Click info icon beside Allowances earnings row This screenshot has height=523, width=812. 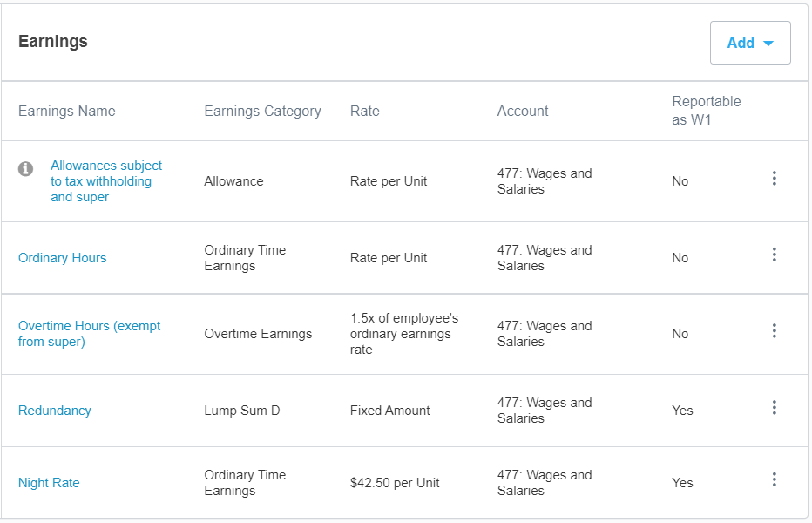(x=26, y=168)
